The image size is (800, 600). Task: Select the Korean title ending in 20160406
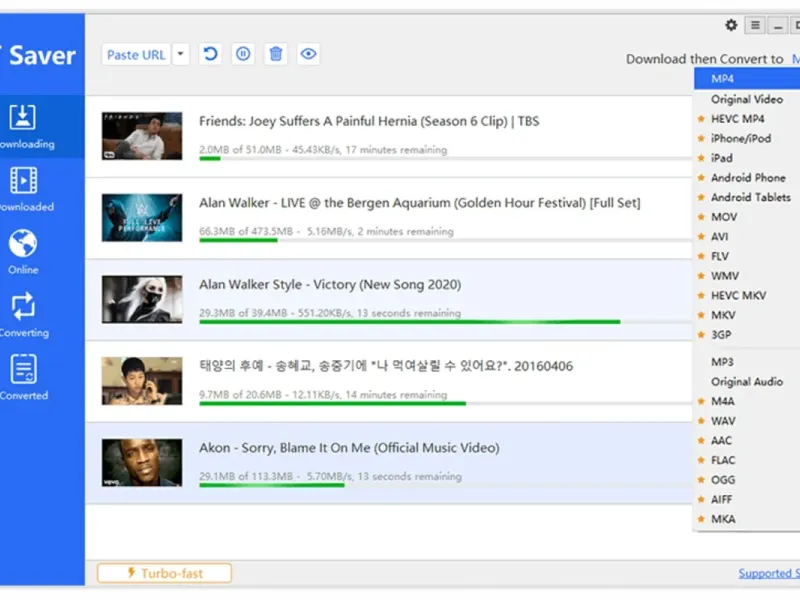point(386,366)
